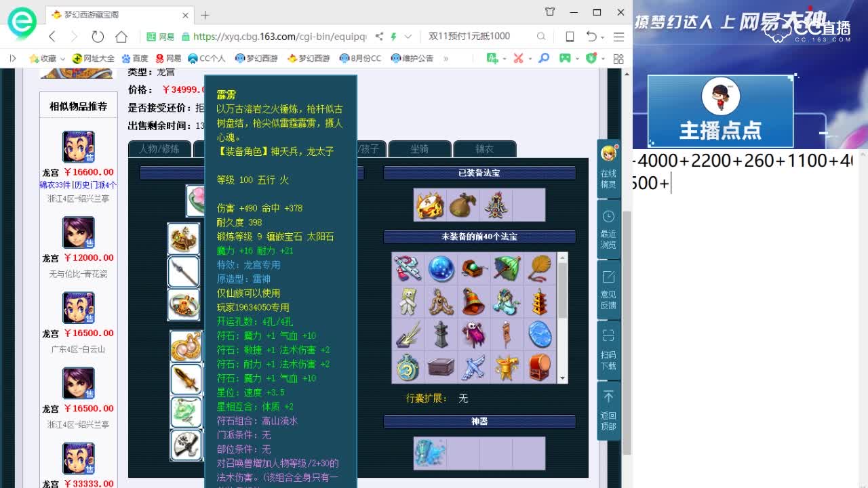The height and width of the screenshot is (488, 868).
Task: Toggle the bookmarks sidebar expand icon
Action: 12,58
